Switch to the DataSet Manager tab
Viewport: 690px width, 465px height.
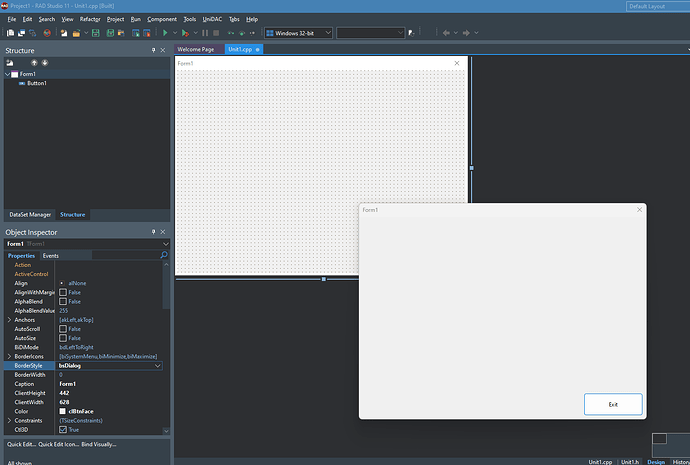(30, 215)
